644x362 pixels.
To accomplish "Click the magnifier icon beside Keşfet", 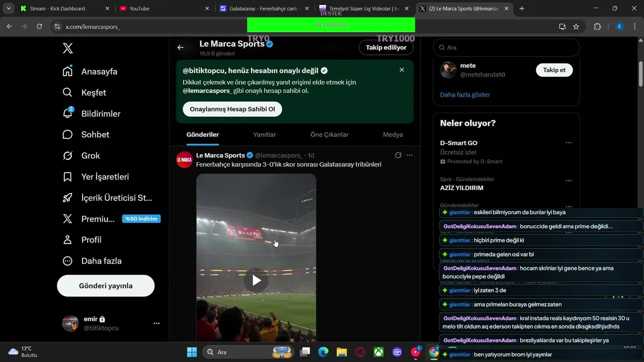I will [x=67, y=93].
